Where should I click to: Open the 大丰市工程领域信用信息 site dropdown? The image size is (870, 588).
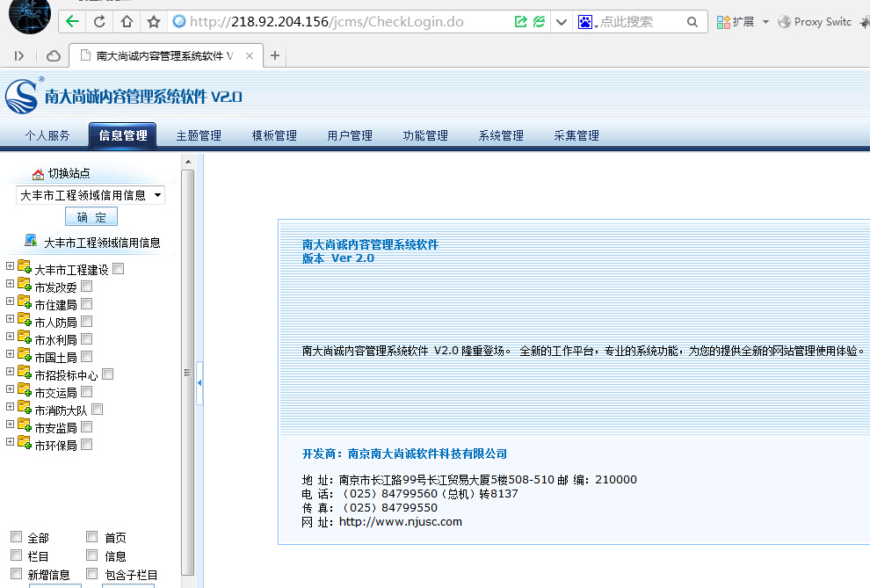[x=91, y=195]
